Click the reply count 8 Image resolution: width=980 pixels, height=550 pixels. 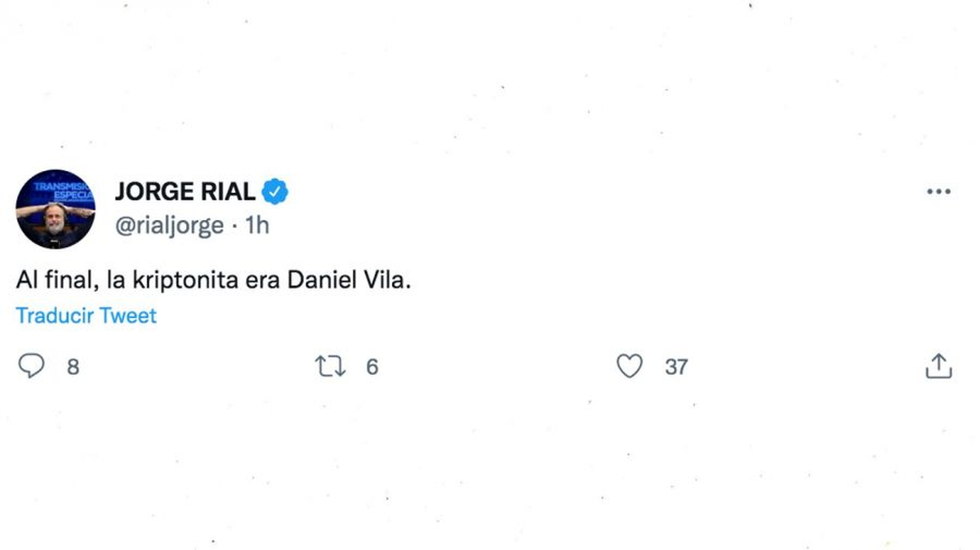[73, 367]
